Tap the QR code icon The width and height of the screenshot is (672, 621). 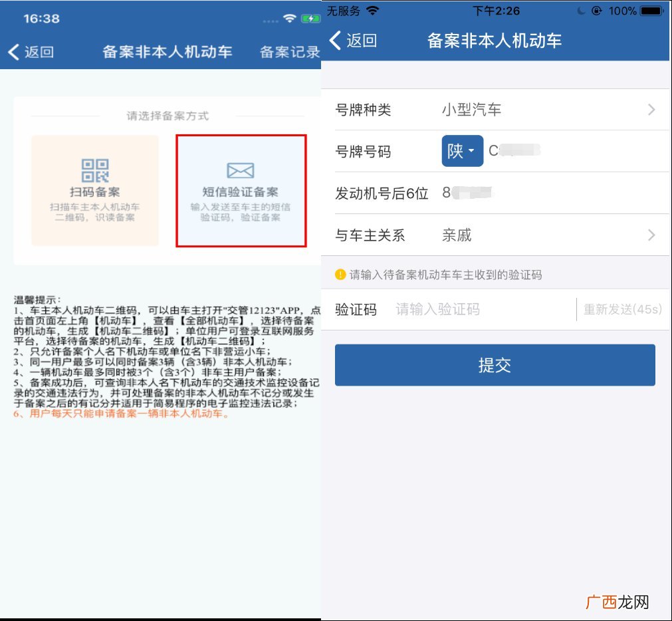coord(95,170)
